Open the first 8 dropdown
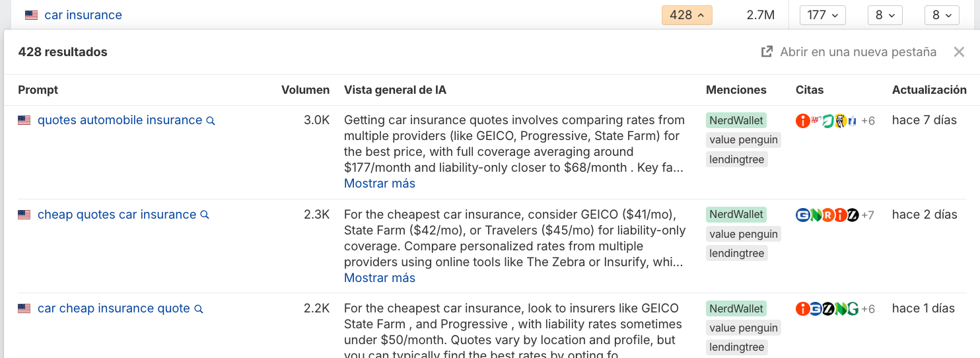980x358 pixels. [884, 15]
